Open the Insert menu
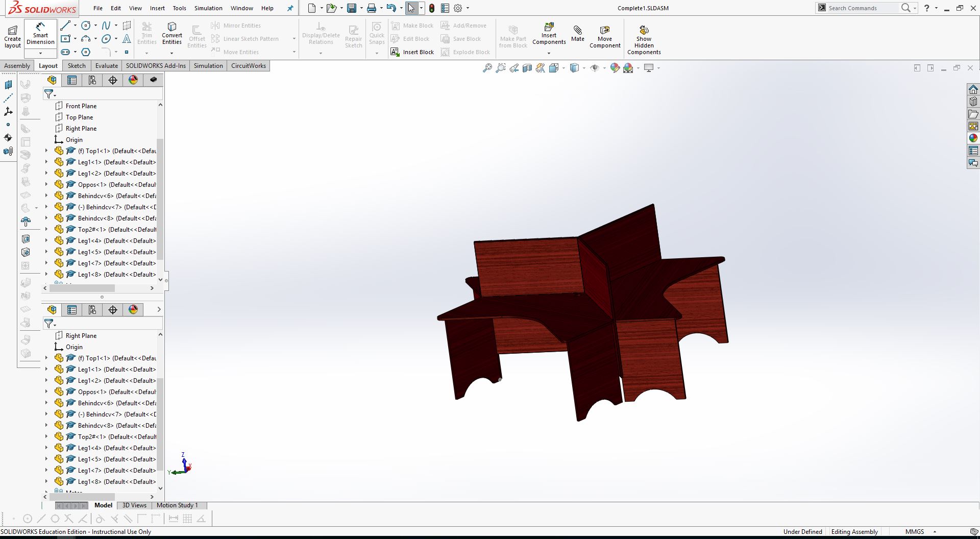The height and width of the screenshot is (539, 980). [x=157, y=8]
